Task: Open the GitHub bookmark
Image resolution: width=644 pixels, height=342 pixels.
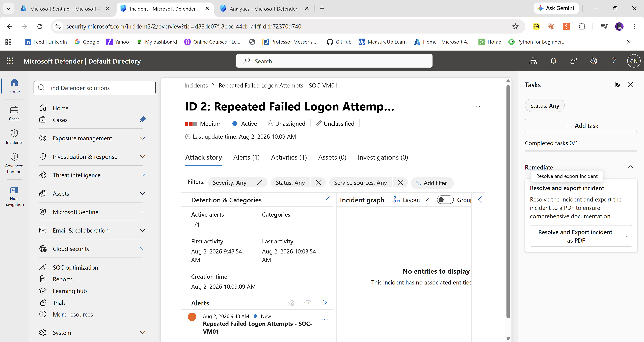Action: (339, 42)
